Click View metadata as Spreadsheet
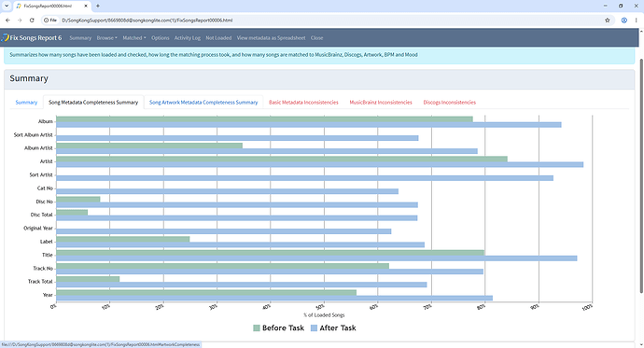Viewport: 644px width, 348px height. 271,37
